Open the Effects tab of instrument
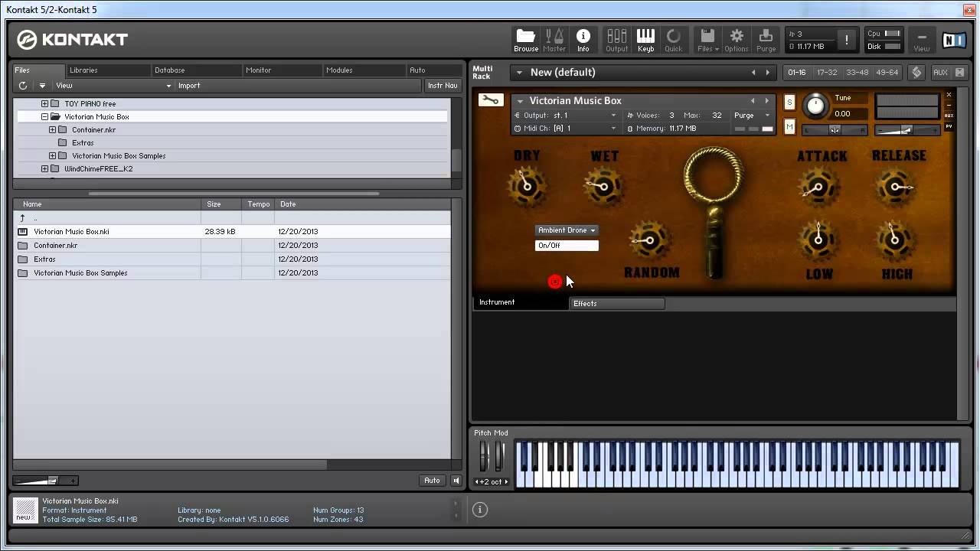The width and height of the screenshot is (980, 551). (618, 304)
